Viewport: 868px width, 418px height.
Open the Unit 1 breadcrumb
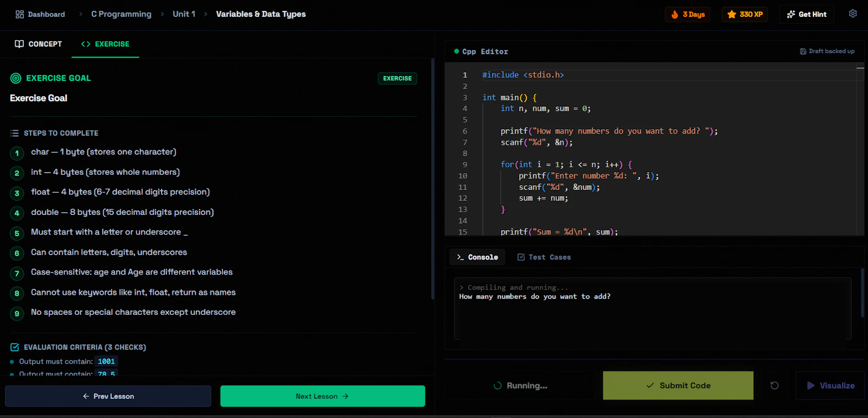pyautogui.click(x=184, y=14)
